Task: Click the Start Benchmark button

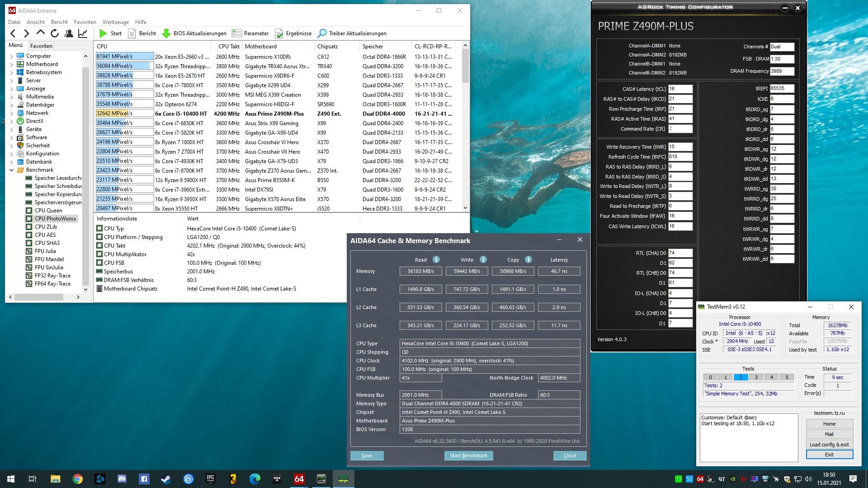Action: (x=468, y=455)
